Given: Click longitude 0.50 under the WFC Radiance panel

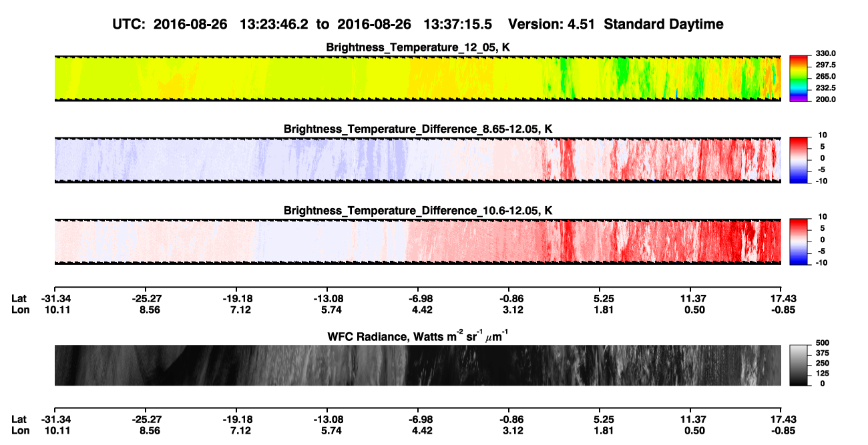Looking at the screenshot, I should click(694, 430).
